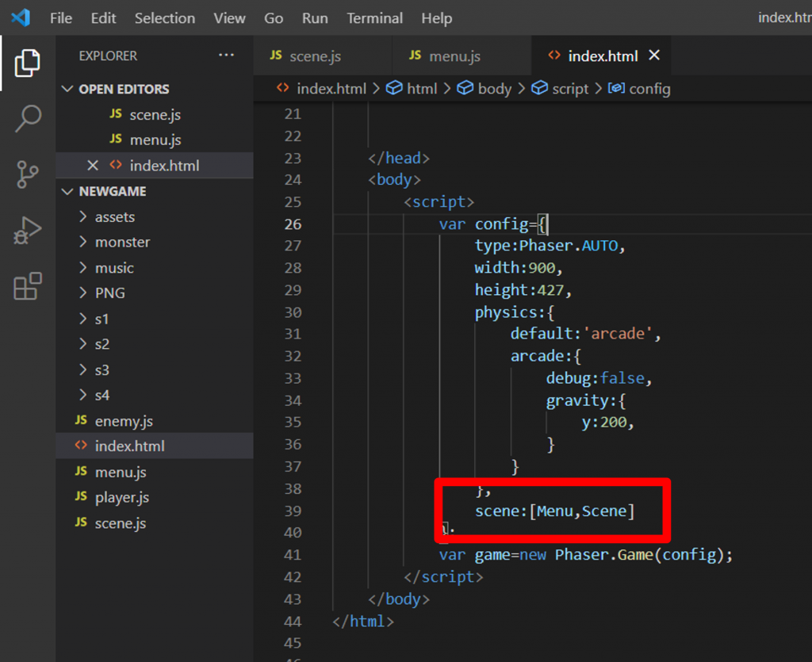Open the Edit menu
Screen dimensions: 812x662
tap(104, 18)
